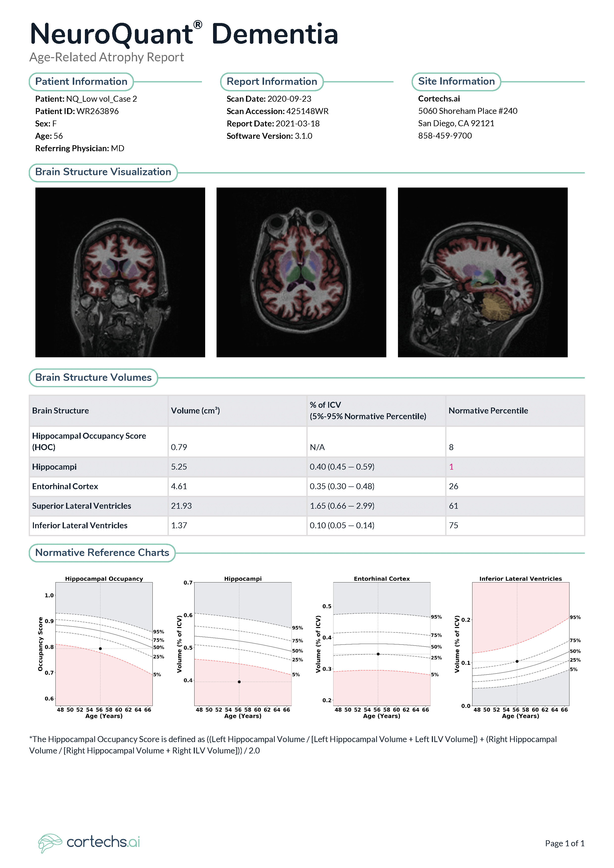Click data point on Entorhinal Cortex chart

pos(378,654)
